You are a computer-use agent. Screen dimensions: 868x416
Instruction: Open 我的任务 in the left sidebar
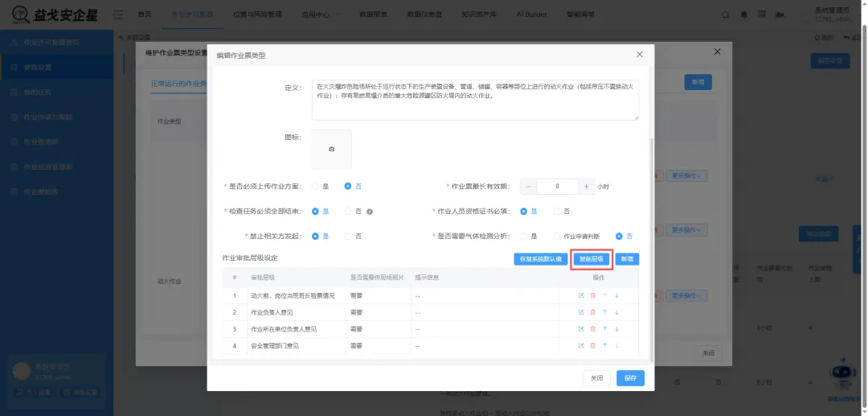click(x=56, y=93)
